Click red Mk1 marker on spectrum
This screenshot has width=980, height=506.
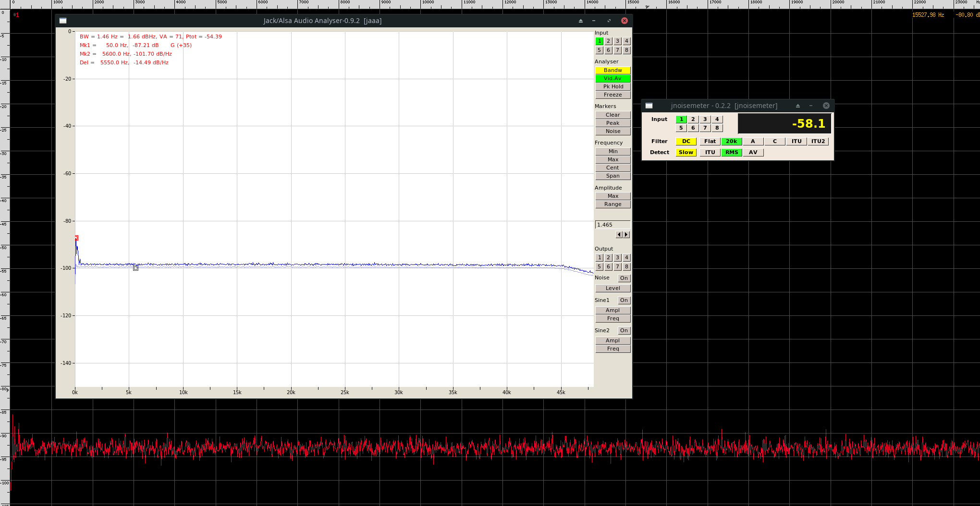click(x=76, y=238)
